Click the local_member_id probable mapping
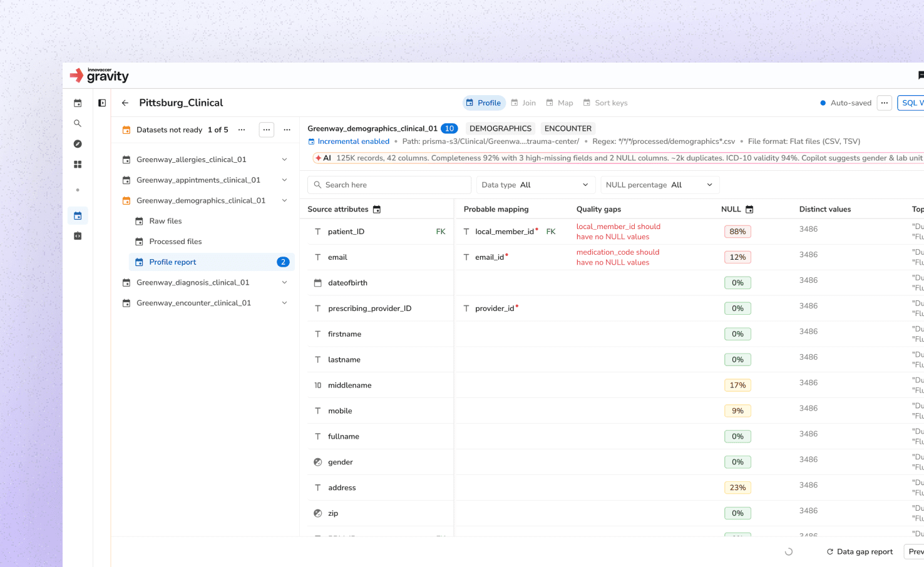The image size is (924, 567). coord(506,232)
